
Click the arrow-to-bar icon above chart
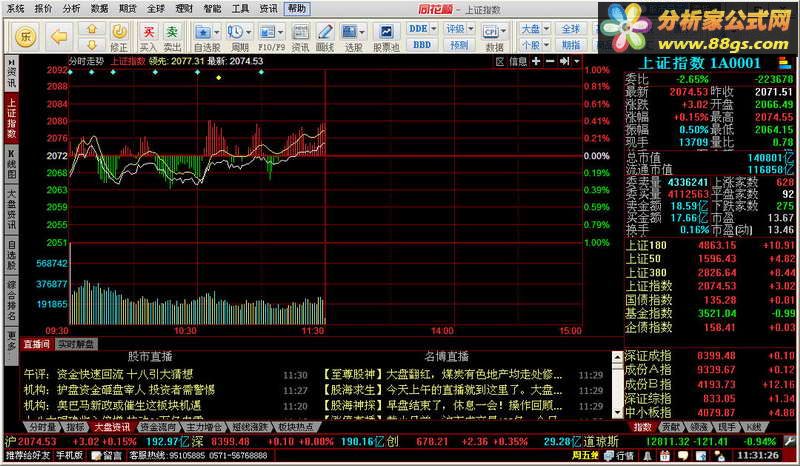pos(564,61)
